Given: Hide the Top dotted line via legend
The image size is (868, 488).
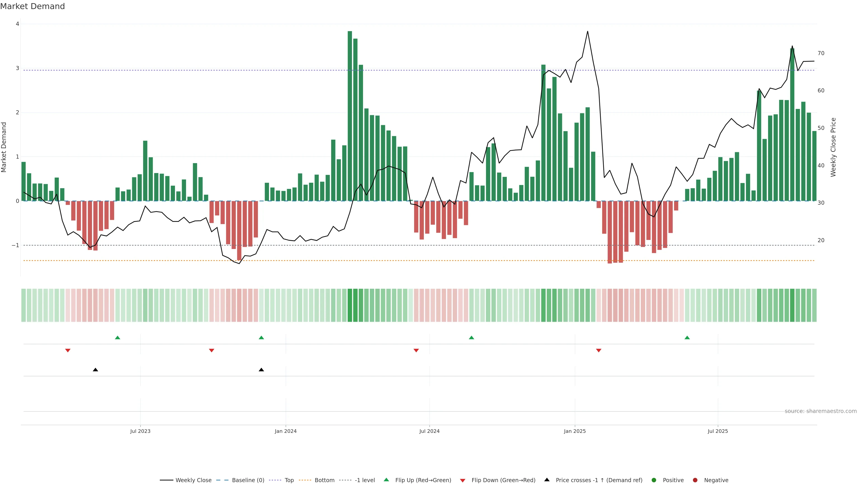Looking at the screenshot, I should [289, 480].
